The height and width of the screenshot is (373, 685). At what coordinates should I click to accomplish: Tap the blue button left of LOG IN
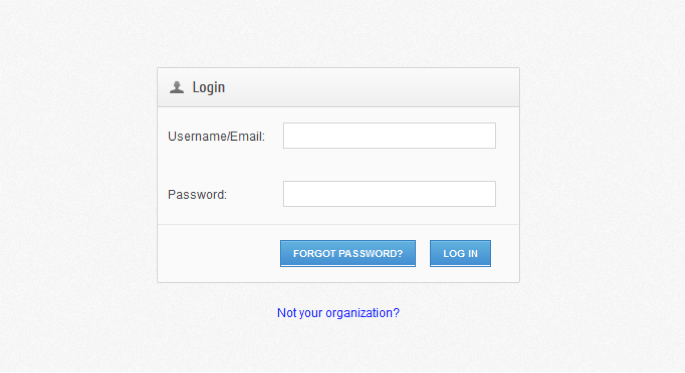tap(348, 253)
